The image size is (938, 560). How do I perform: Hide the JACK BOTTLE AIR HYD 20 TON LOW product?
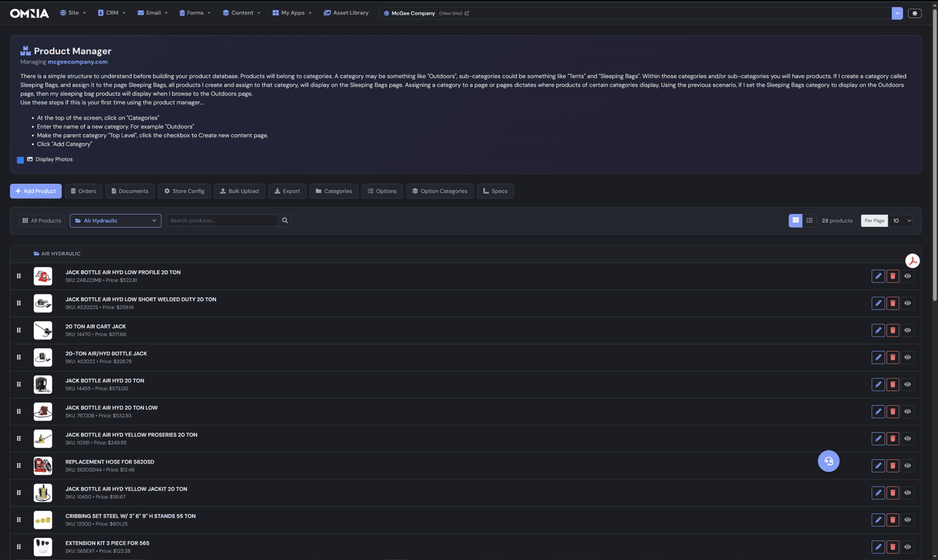[908, 411]
